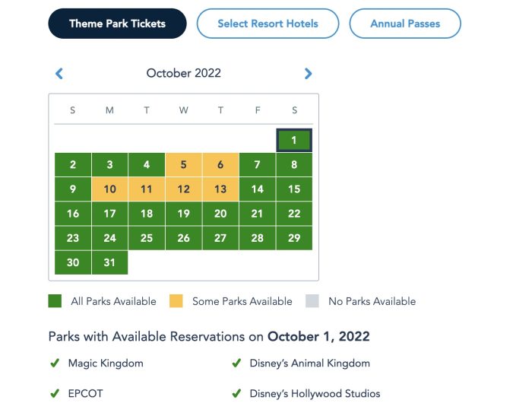Click the October 2022 month heading
Screen dimensions: 532x416
pyautogui.click(x=184, y=73)
